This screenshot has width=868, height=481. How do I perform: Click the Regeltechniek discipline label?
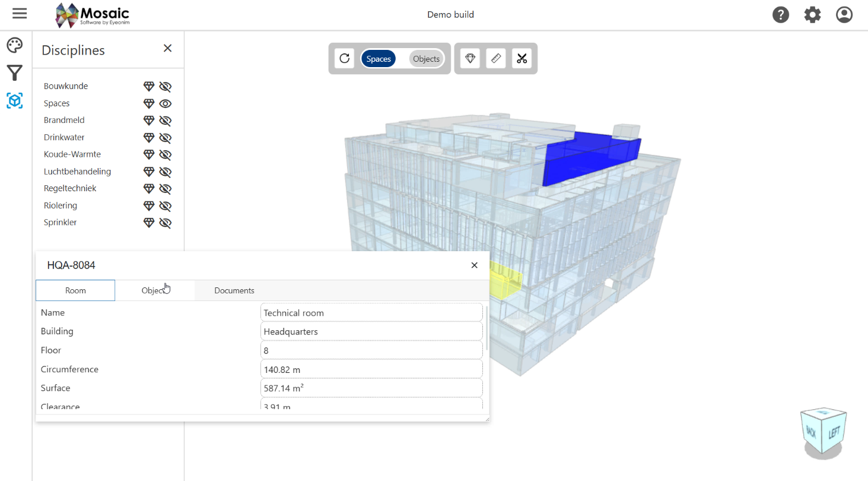point(70,188)
